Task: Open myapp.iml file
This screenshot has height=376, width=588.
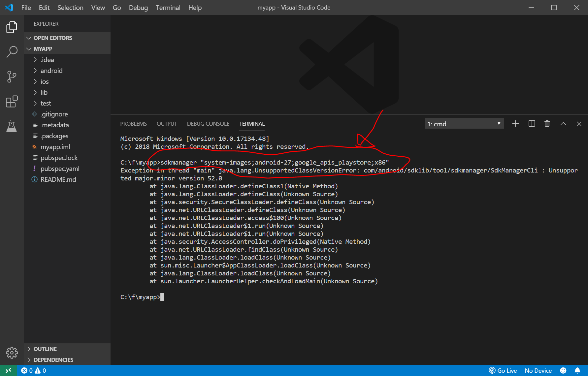Action: click(x=67, y=147)
